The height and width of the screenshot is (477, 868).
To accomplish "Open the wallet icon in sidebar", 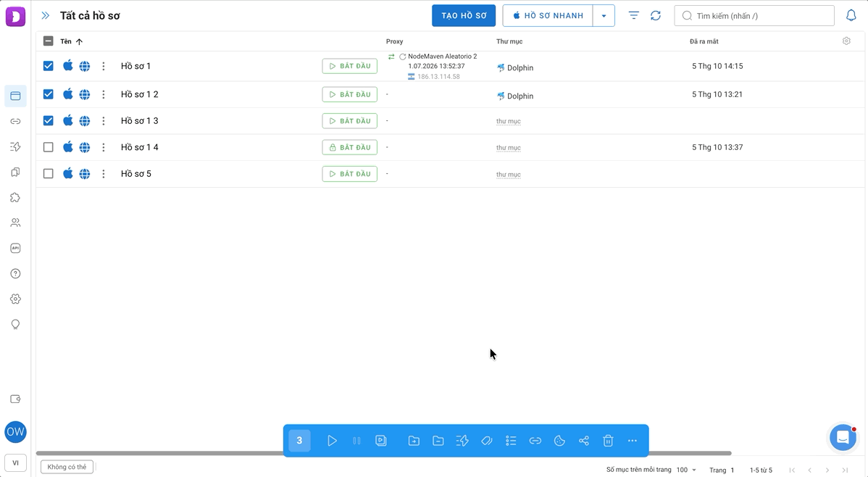I will tap(15, 399).
